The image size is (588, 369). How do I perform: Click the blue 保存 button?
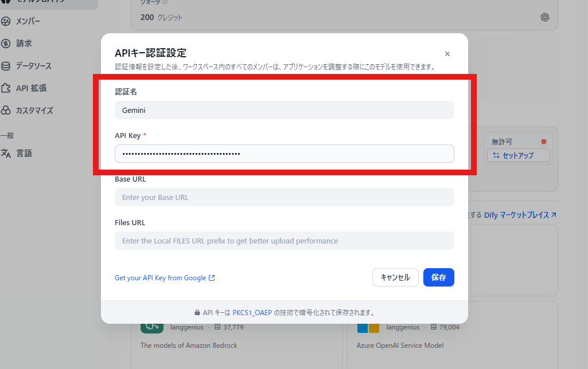pyautogui.click(x=438, y=277)
